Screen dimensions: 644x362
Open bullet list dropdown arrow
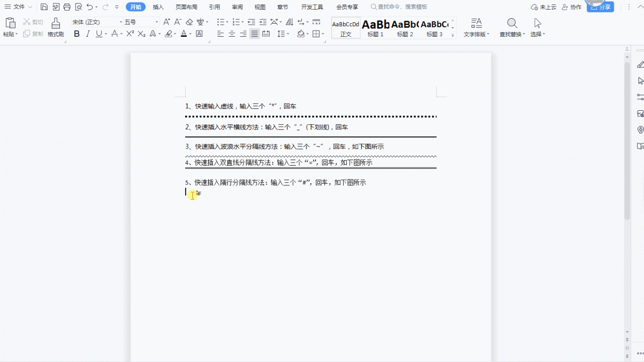227,22
